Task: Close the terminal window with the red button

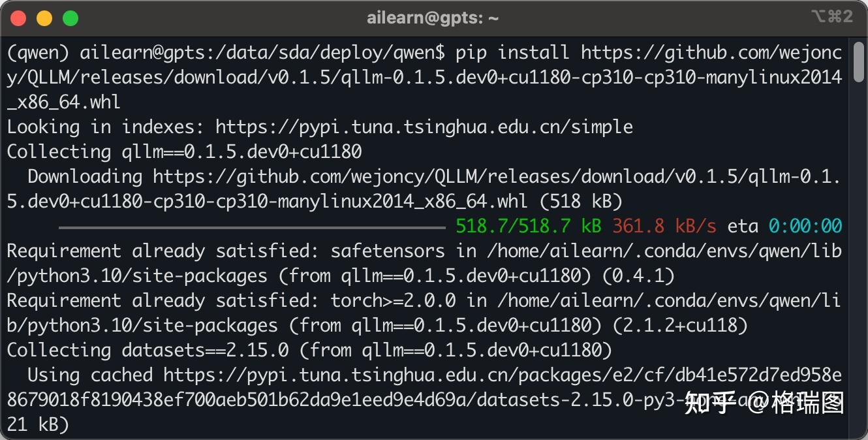Action: click(x=18, y=18)
